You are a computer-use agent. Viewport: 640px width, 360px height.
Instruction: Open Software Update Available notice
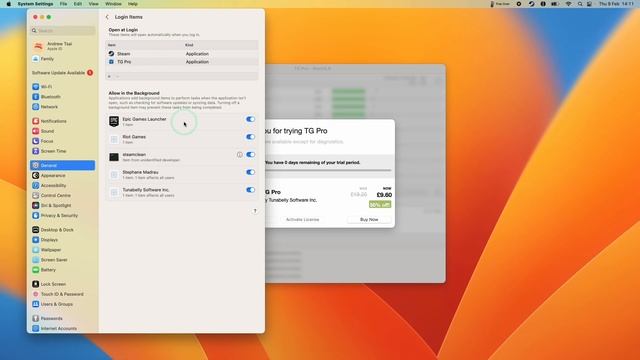62,73
